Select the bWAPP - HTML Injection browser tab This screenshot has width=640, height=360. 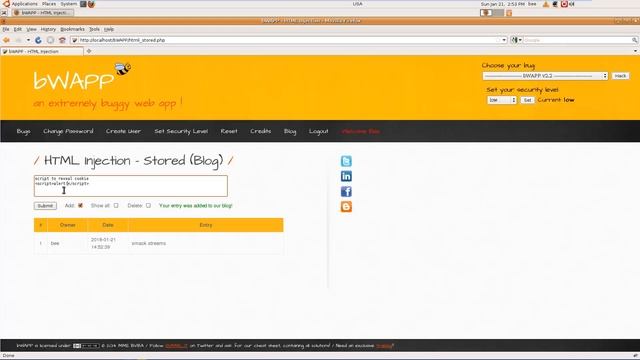pyautogui.click(x=42, y=51)
